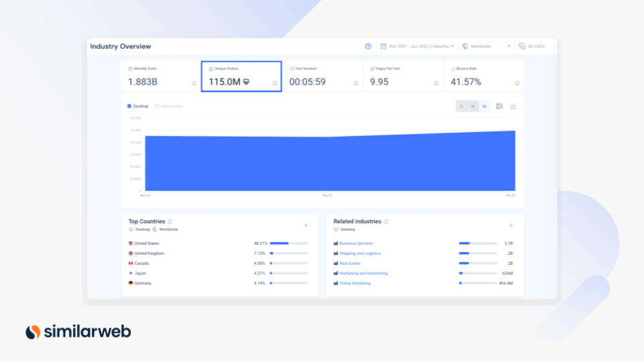The height and width of the screenshot is (362, 644).
Task: Expand the Worldwide country dropdown
Action: [487, 46]
